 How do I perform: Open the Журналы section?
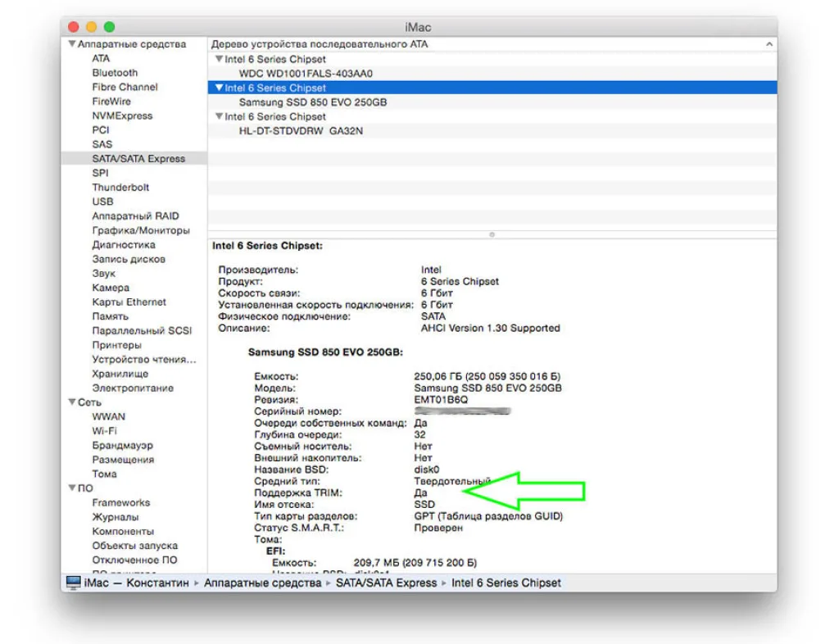[116, 517]
